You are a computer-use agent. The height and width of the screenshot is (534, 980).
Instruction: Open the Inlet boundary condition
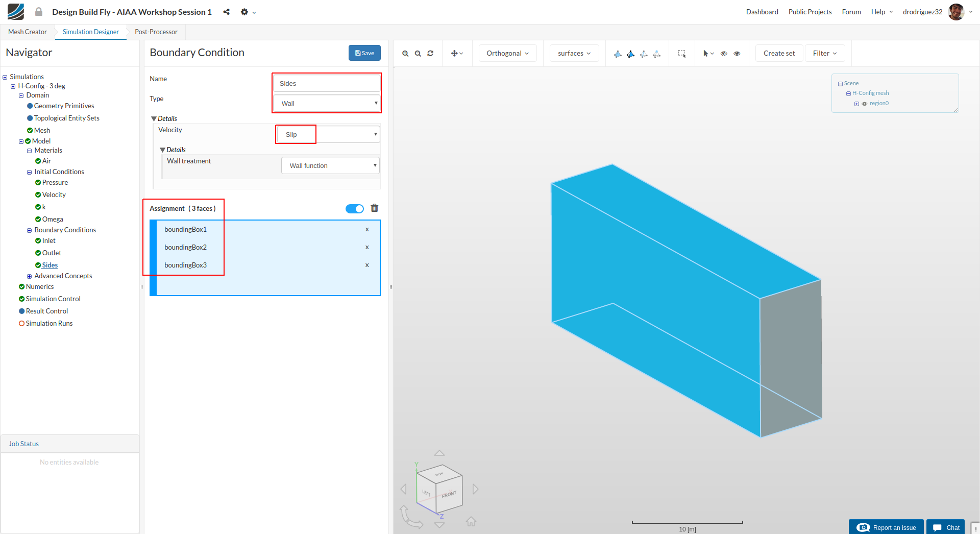[48, 240]
